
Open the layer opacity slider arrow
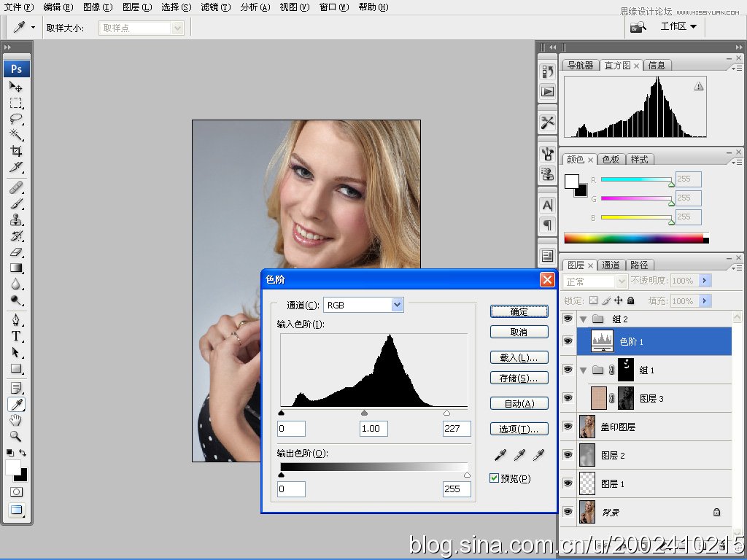705,281
